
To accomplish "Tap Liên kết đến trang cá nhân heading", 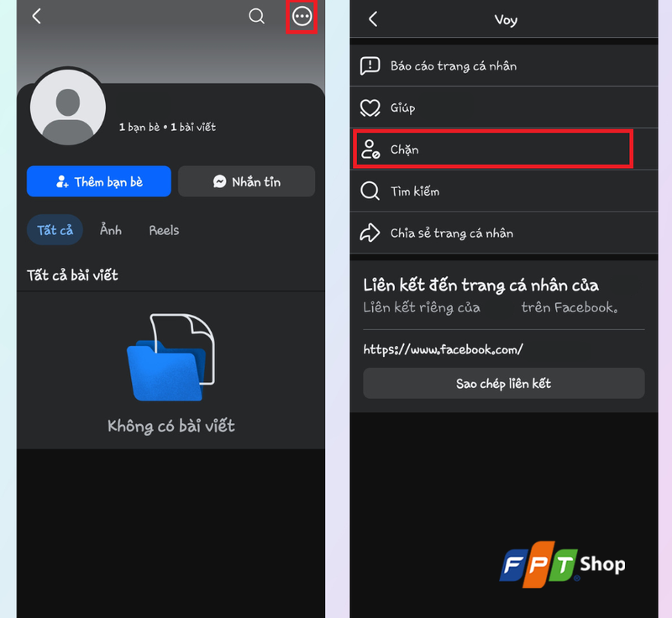I will click(x=480, y=285).
